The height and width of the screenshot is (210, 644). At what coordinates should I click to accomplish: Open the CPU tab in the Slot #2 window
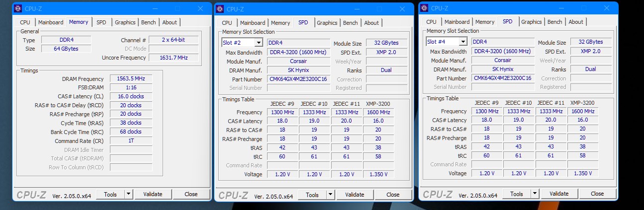pyautogui.click(x=227, y=23)
